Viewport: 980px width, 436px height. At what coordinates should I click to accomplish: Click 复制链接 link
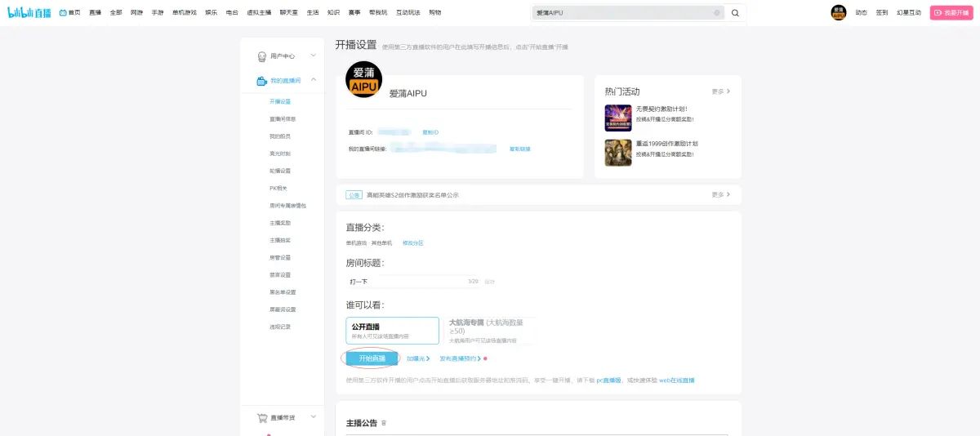tap(520, 149)
